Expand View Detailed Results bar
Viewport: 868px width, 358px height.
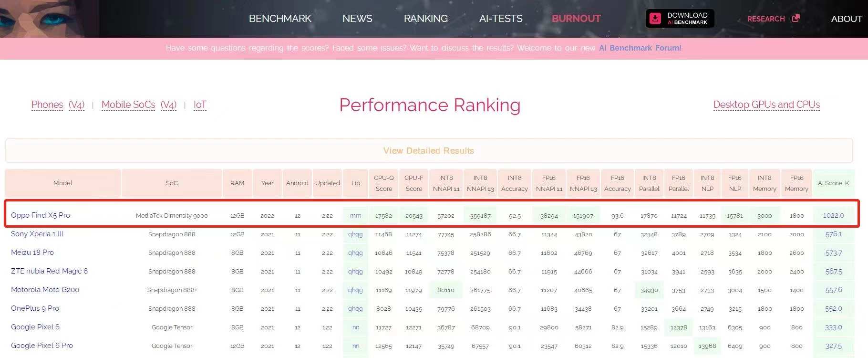[428, 151]
